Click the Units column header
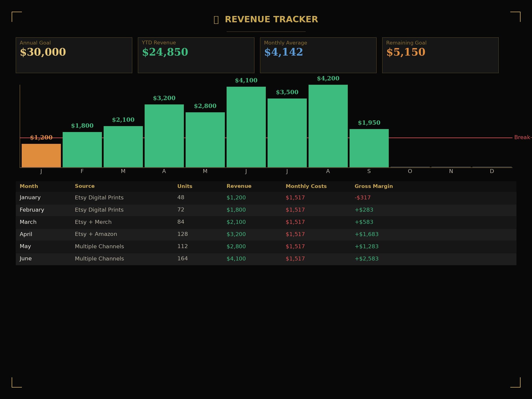532x399 pixels. pos(185,186)
